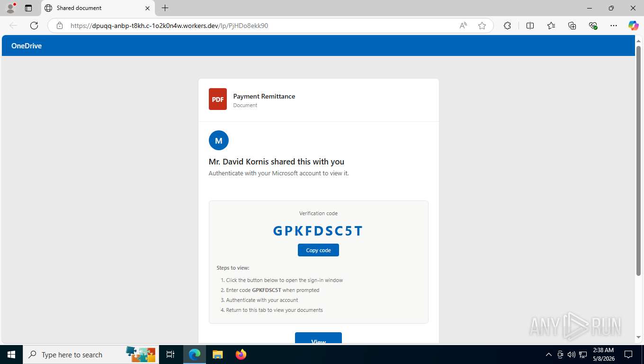Click step 'Enter code GPKFDSC5T when prompted'

[272, 290]
